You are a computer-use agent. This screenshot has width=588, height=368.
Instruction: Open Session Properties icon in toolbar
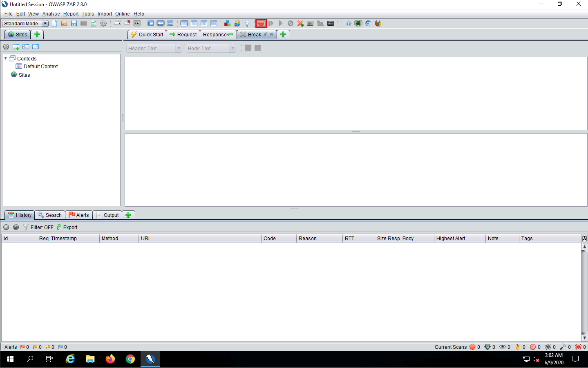tap(94, 23)
